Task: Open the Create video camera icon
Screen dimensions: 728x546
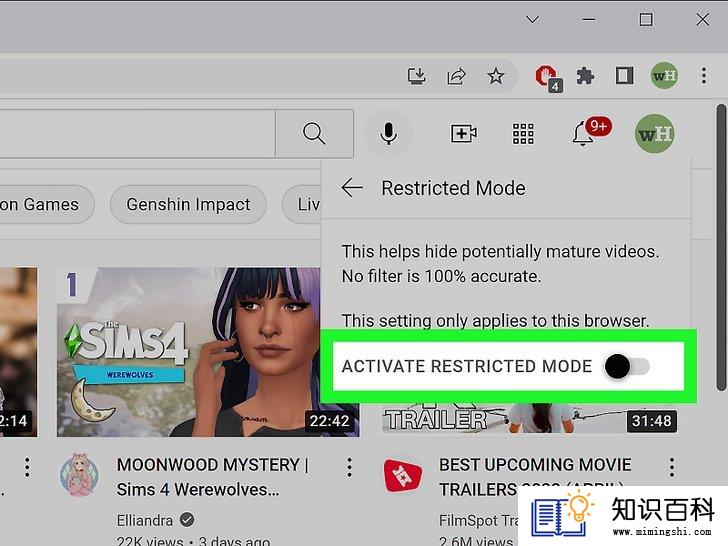Action: [x=464, y=134]
